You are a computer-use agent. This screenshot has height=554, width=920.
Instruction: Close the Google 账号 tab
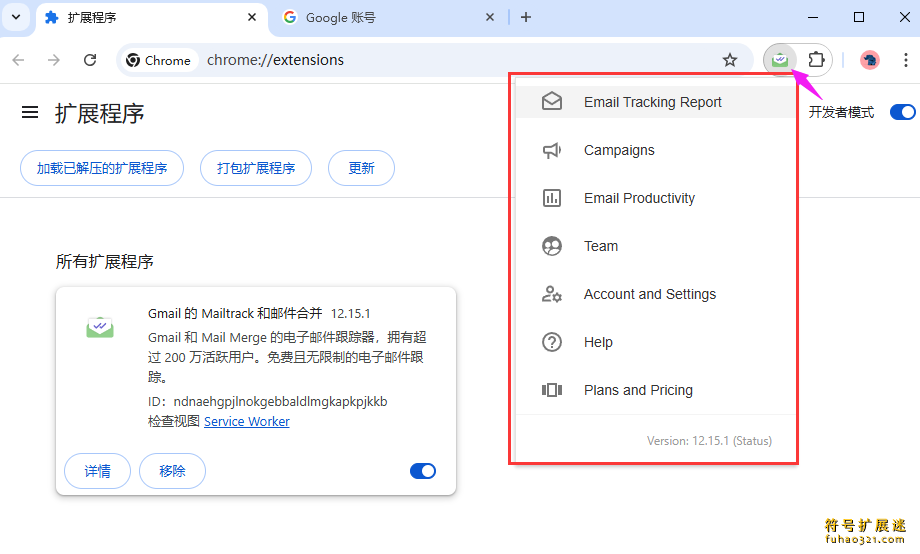coord(490,18)
